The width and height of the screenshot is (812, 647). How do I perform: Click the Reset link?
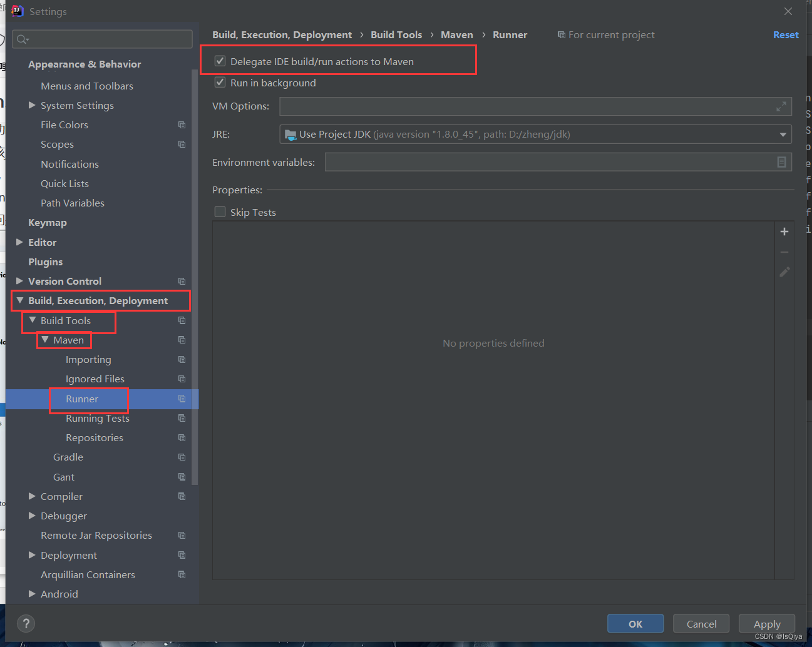tap(786, 35)
